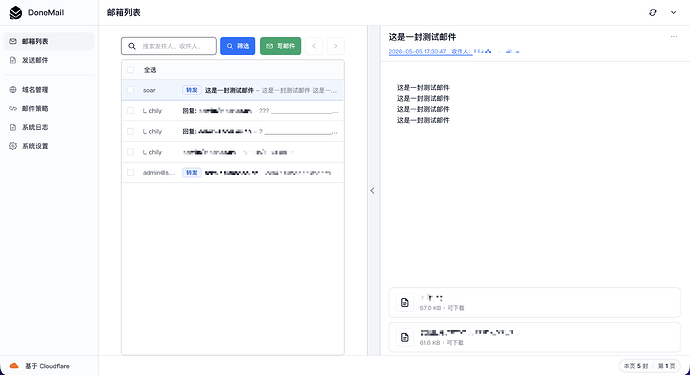Click the 这是一封测试邮件 detail title
This screenshot has height=375, width=690.
point(422,37)
